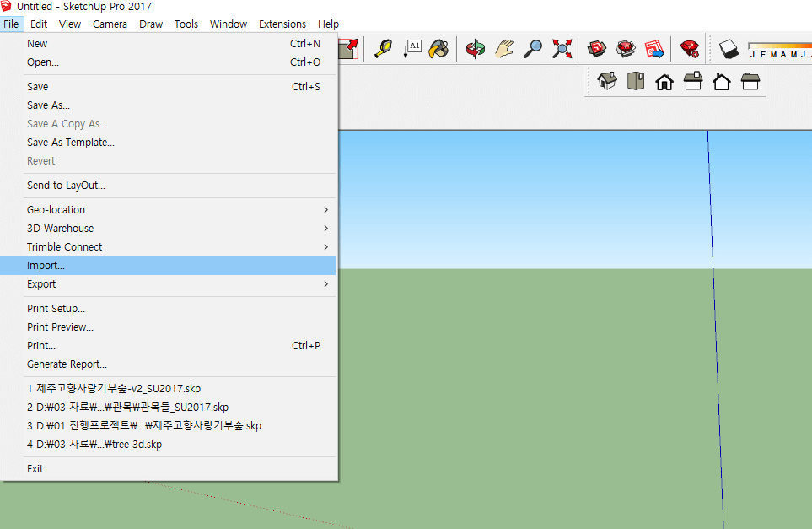The image size is (812, 529).
Task: Close the open File menu
Action: 12,24
